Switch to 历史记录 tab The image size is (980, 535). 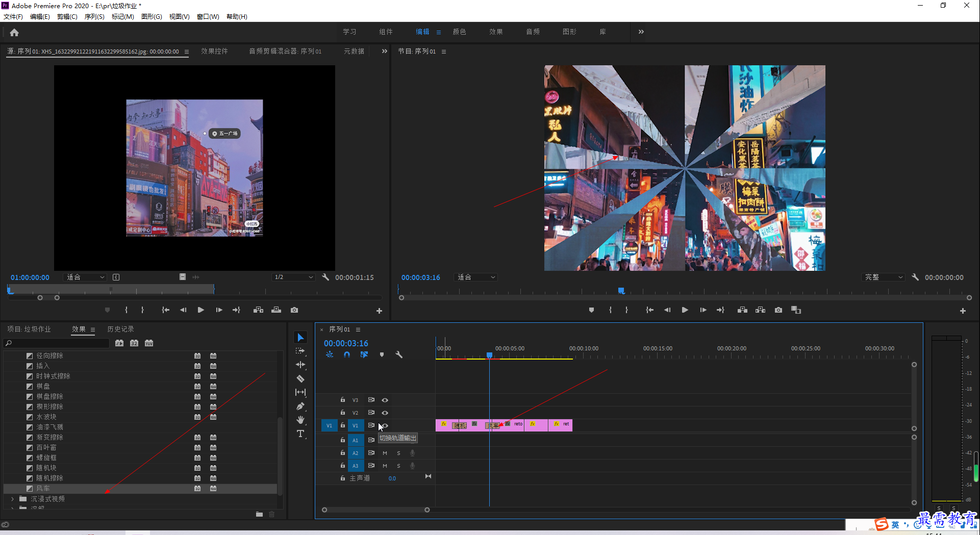[x=120, y=329]
